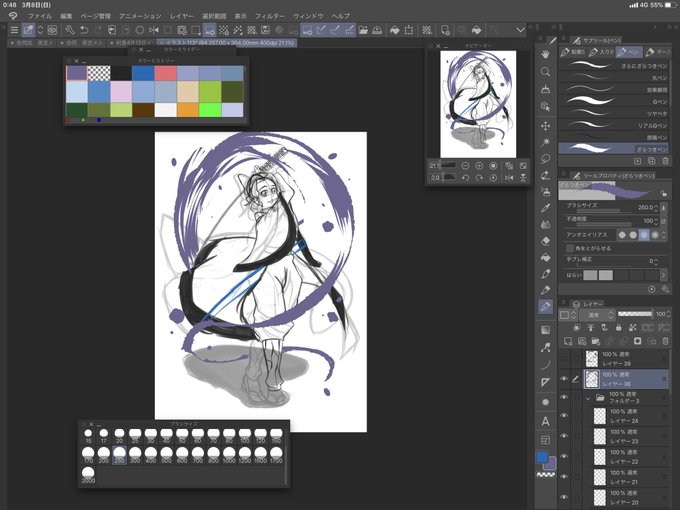
Task: Open the Layer menu
Action: click(x=182, y=16)
